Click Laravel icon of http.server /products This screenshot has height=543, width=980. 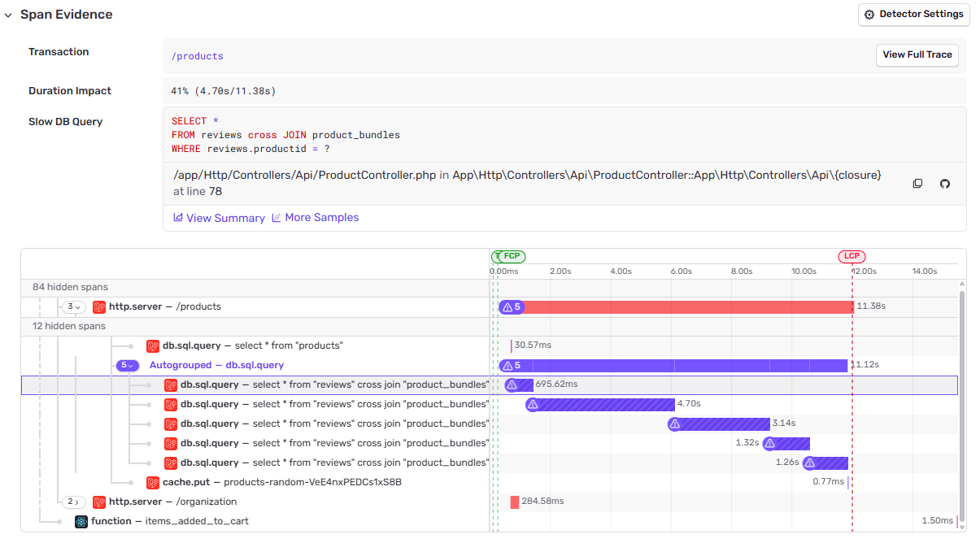[99, 306]
